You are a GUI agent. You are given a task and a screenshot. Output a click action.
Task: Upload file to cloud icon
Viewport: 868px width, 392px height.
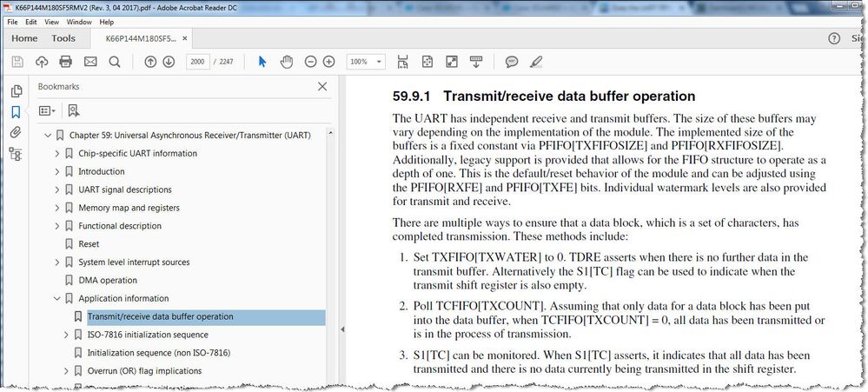tap(42, 62)
